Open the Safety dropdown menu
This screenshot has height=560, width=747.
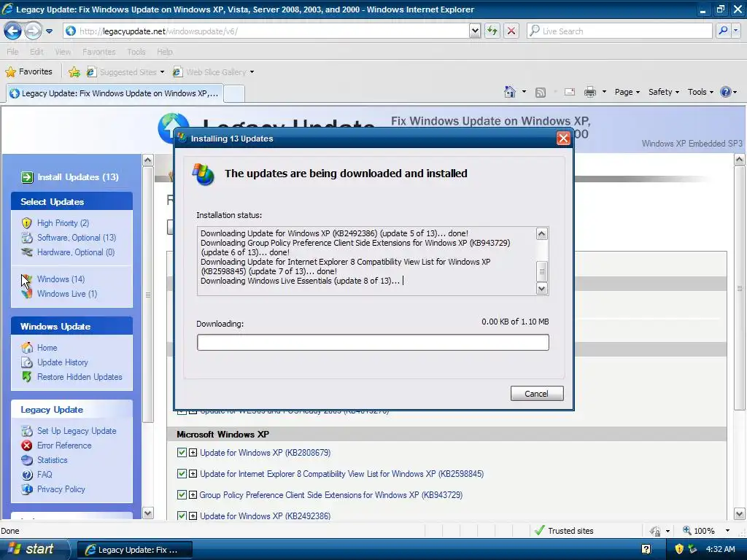(664, 92)
